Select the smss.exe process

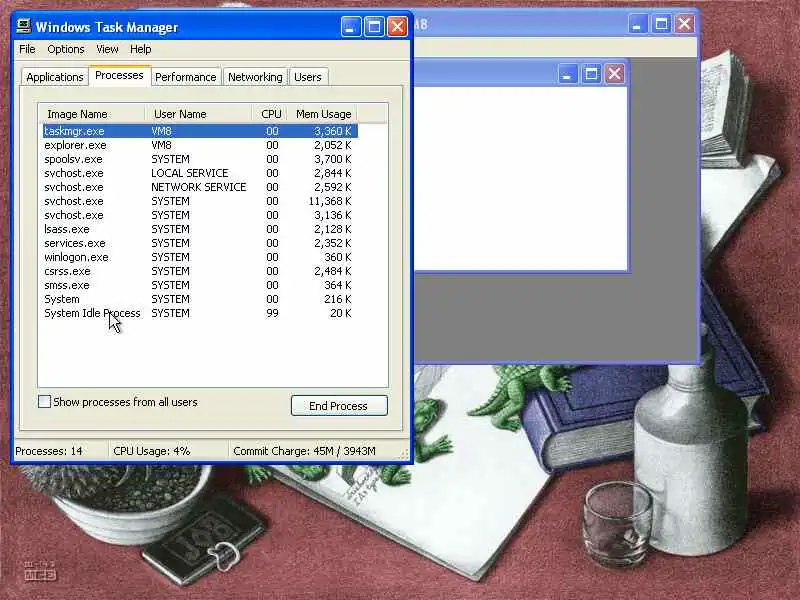point(200,285)
